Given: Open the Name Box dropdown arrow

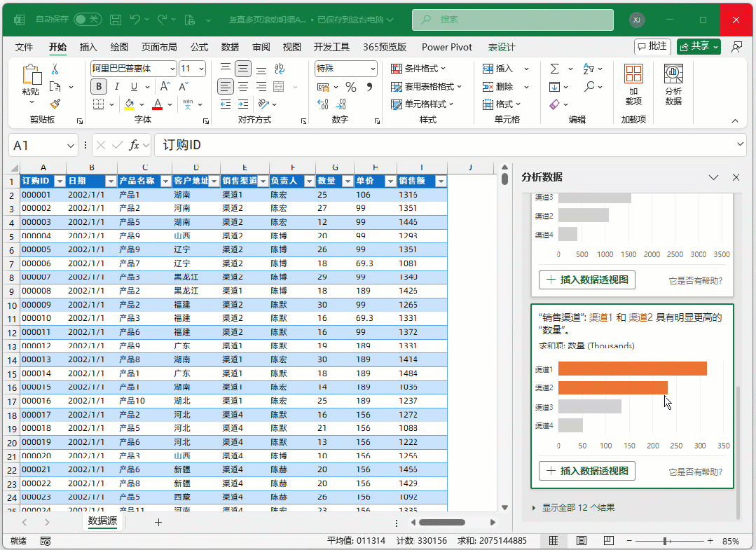Looking at the screenshot, I should (x=70, y=146).
